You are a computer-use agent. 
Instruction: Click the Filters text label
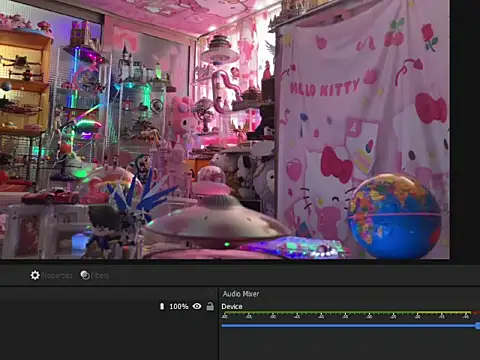[x=100, y=276]
